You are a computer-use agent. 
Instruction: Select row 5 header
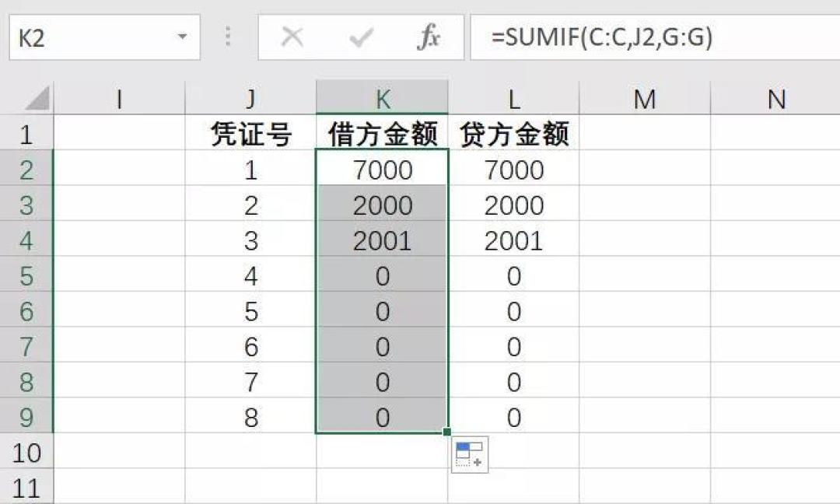(x=26, y=275)
